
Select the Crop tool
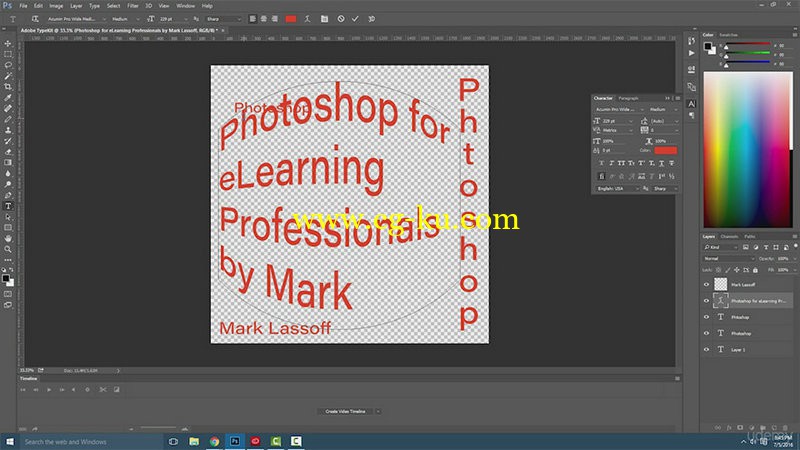8,87
